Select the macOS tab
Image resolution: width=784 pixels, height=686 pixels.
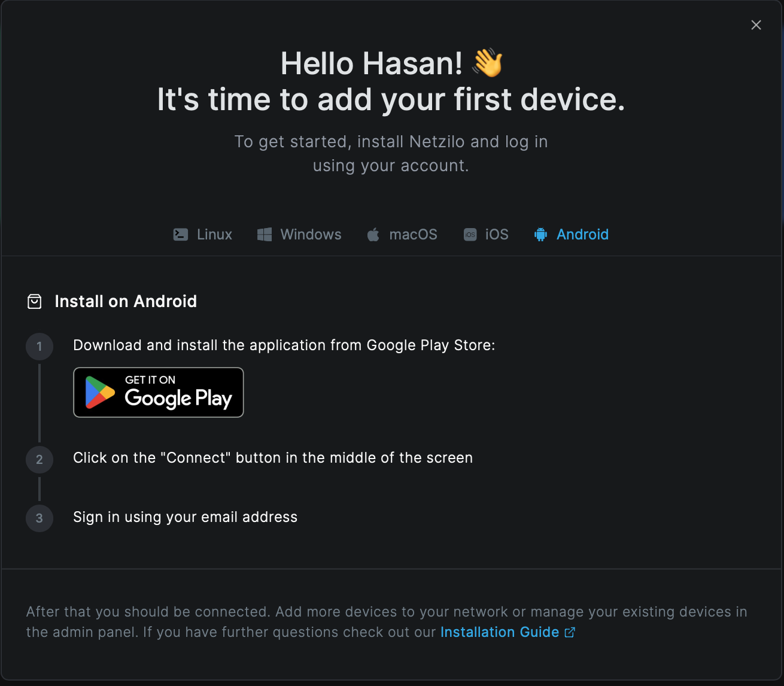[x=402, y=235]
